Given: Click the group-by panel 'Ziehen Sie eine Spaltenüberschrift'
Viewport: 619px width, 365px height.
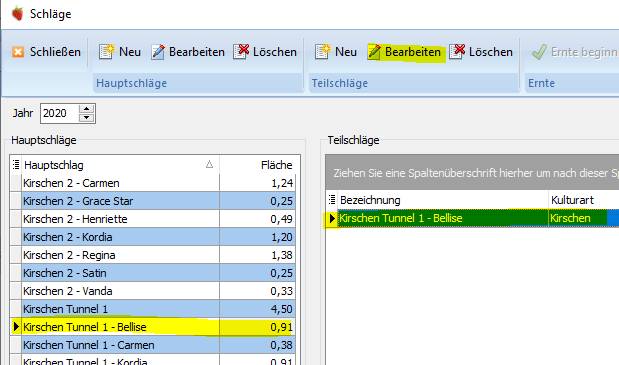Looking at the screenshot, I should (472, 173).
